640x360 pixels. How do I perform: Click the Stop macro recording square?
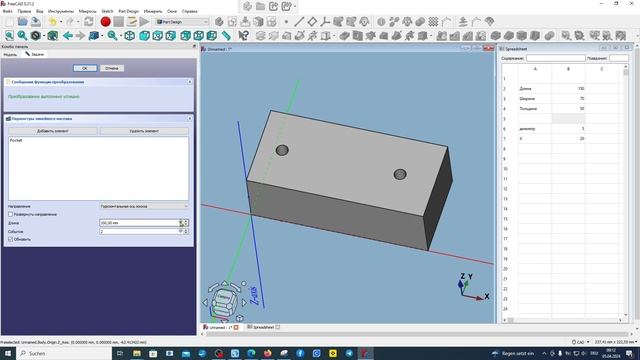tap(118, 22)
